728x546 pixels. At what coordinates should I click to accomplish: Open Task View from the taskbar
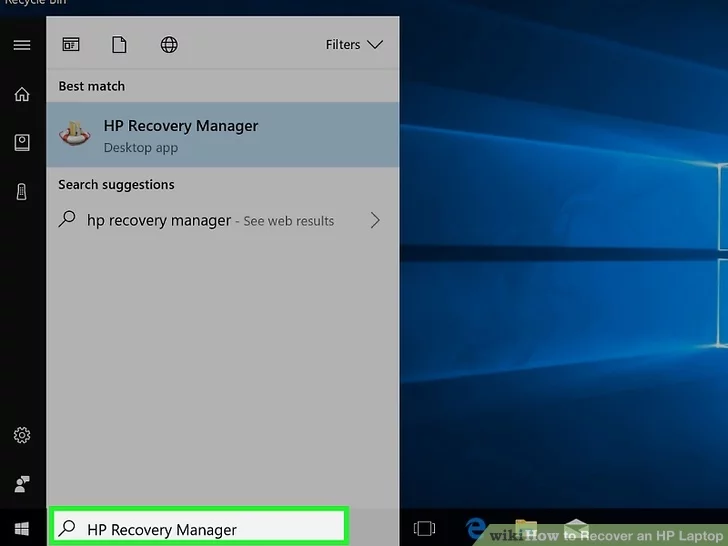coord(425,528)
